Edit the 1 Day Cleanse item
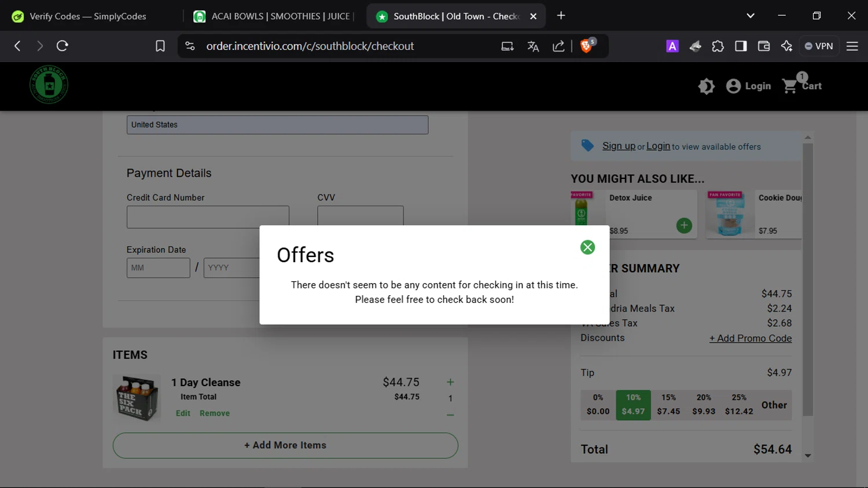The width and height of the screenshot is (868, 488). 183,413
